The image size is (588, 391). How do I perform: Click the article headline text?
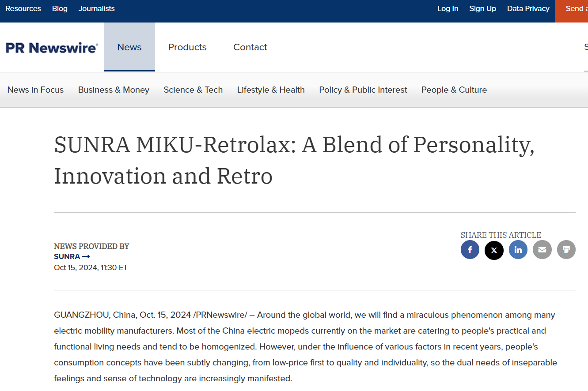point(294,160)
